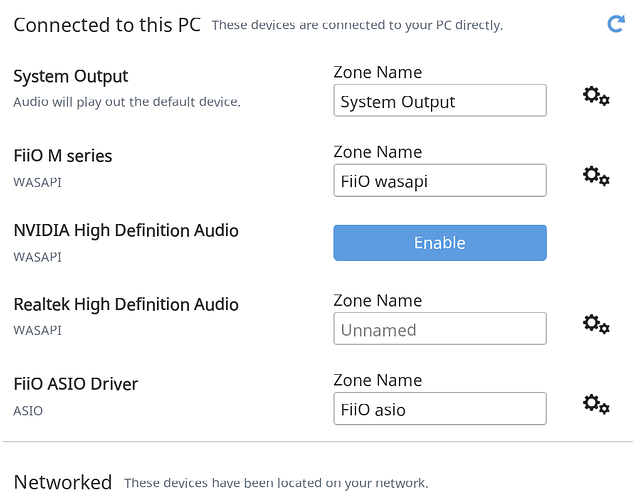Select the System Output device title

pos(71,77)
